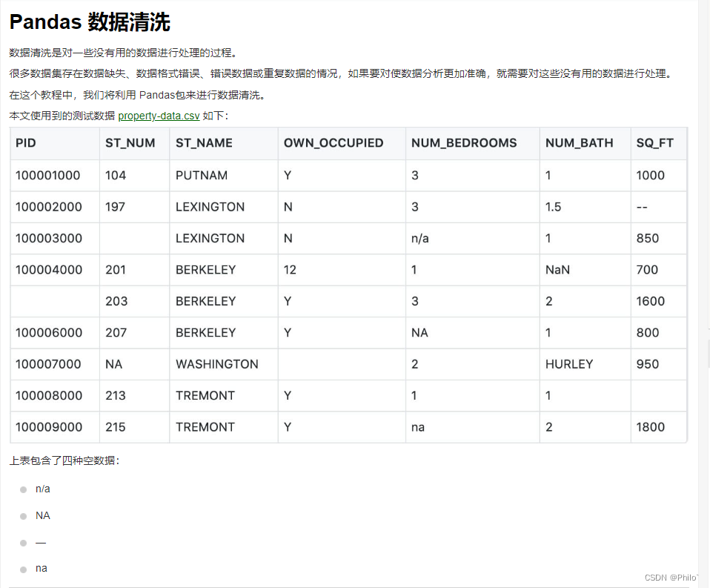Viewport: 710px width, 588px height.
Task: Click SQ_FT value 800
Action: click(659, 333)
